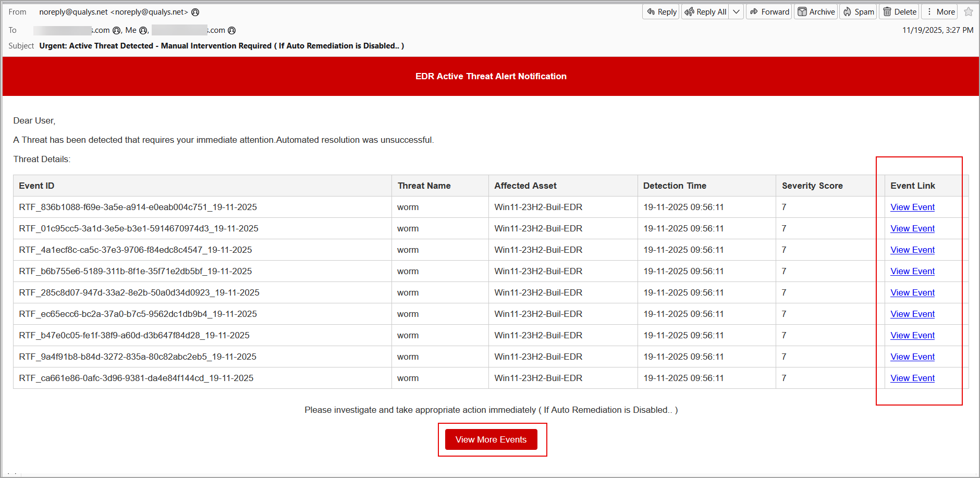Open View Event link for RTF_b47e0c05 event

coord(912,336)
